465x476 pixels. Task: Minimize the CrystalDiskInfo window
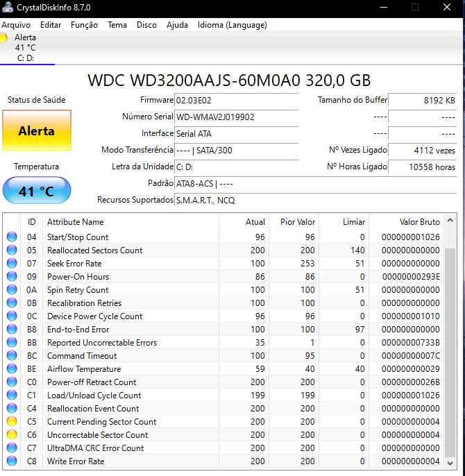click(384, 7)
